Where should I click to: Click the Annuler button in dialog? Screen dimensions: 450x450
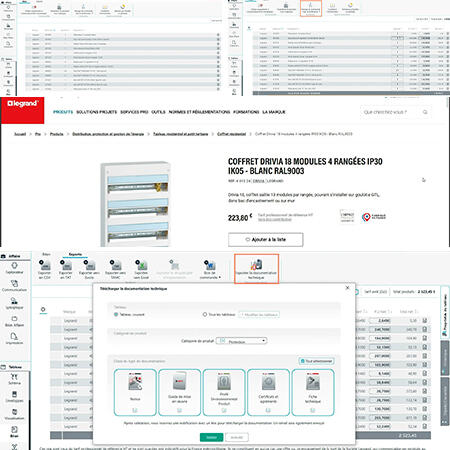click(x=237, y=437)
